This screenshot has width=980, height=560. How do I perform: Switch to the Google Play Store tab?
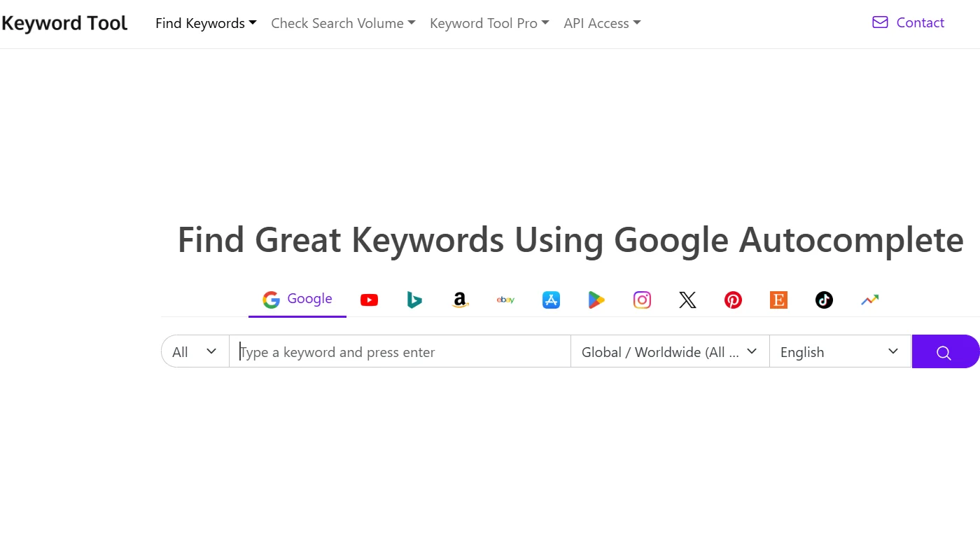596,300
